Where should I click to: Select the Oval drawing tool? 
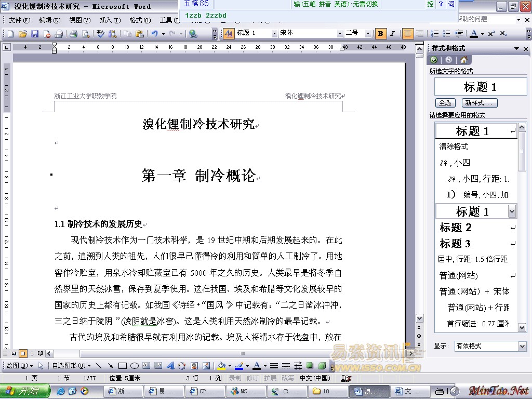[134, 366]
